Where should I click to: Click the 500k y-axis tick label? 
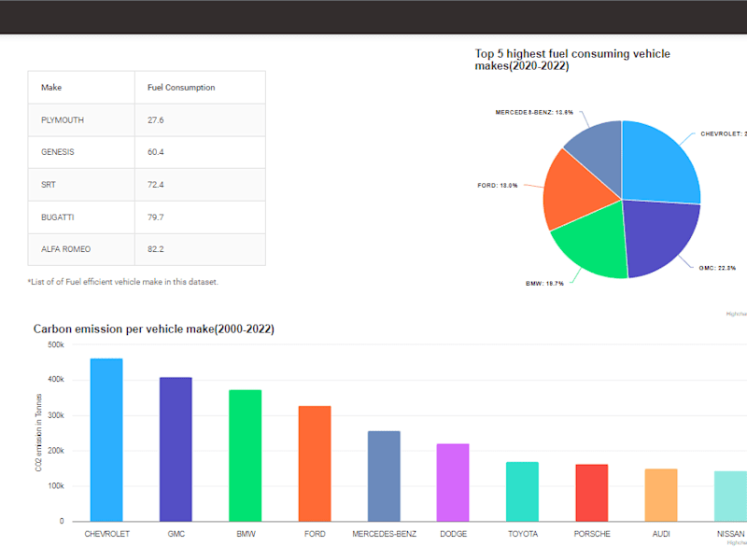[x=56, y=344]
